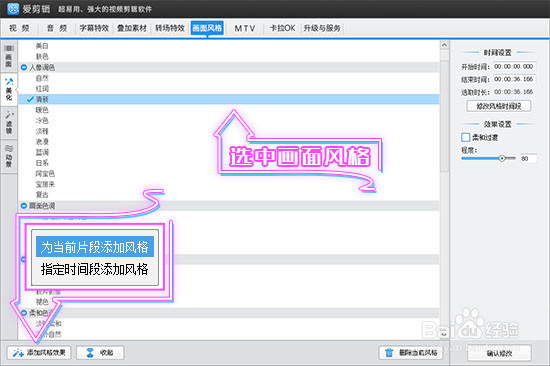Collapse the 人像调色 category
Screen dimensions: 550x366
tap(24, 67)
